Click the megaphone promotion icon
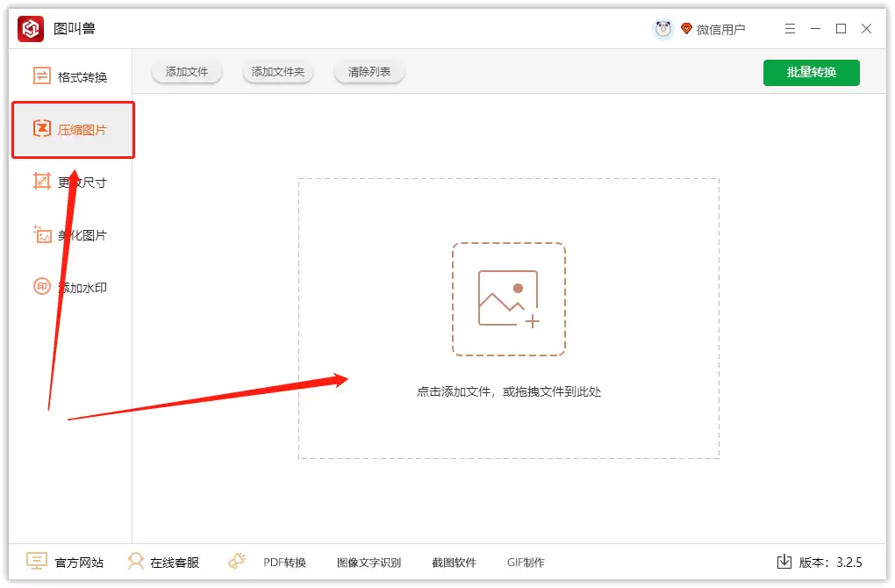 [237, 562]
